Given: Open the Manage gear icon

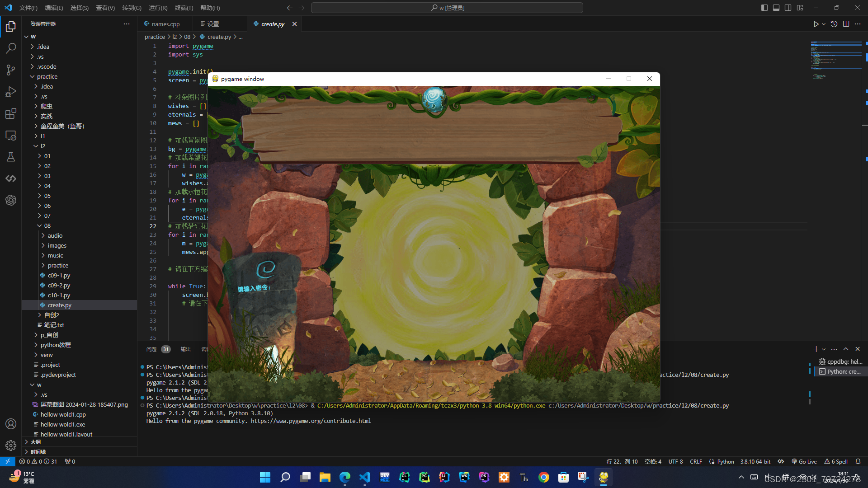Looking at the screenshot, I should coord(11,446).
